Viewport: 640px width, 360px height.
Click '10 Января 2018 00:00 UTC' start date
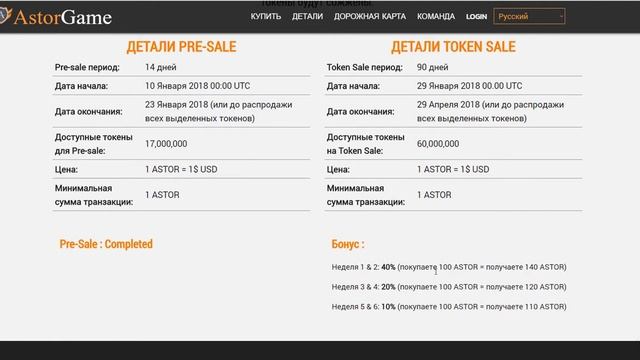pyautogui.click(x=198, y=86)
